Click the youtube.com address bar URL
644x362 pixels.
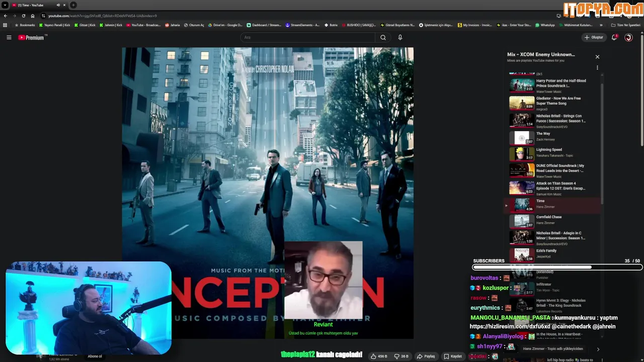(102, 16)
